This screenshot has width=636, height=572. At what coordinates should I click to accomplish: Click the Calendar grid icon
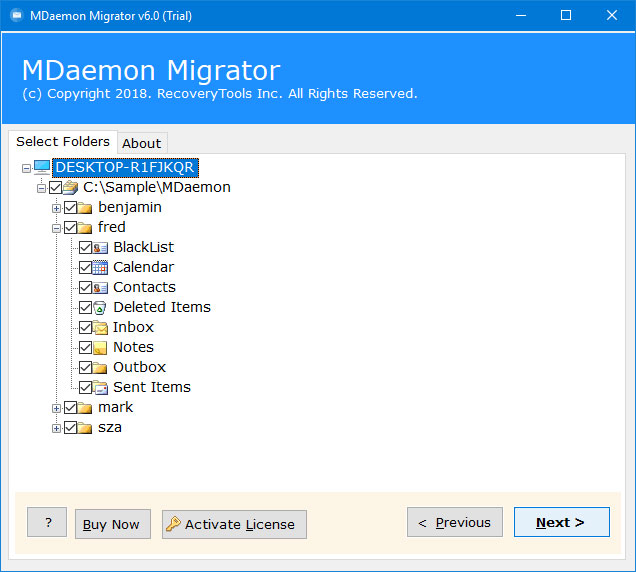click(x=100, y=268)
